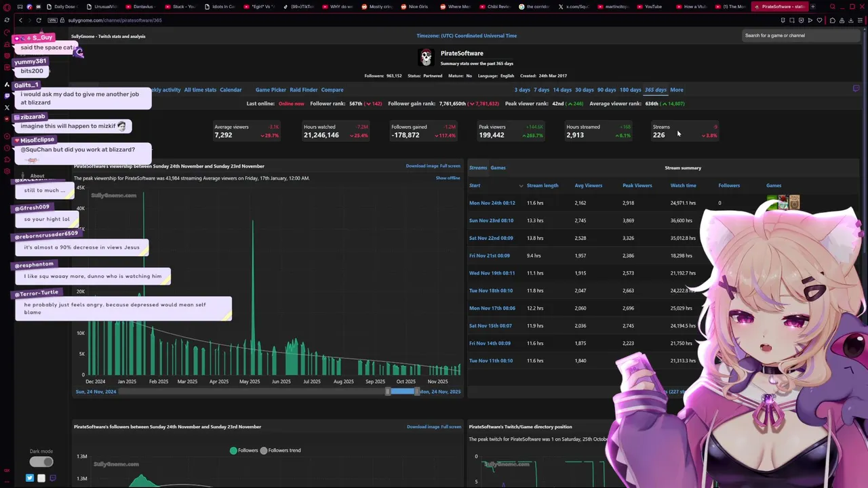Open stream Mon Nov 24th 08:12

[492, 203]
